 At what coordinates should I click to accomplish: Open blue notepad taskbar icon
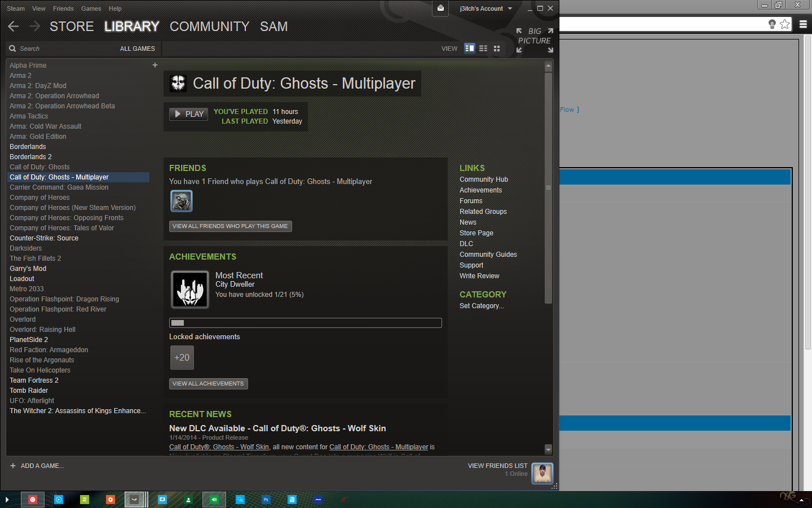[292, 500]
